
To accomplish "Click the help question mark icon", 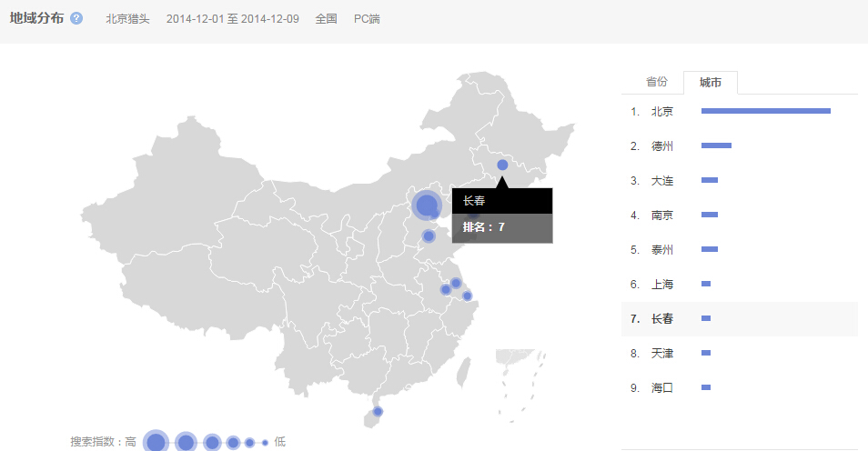I will pos(76,18).
